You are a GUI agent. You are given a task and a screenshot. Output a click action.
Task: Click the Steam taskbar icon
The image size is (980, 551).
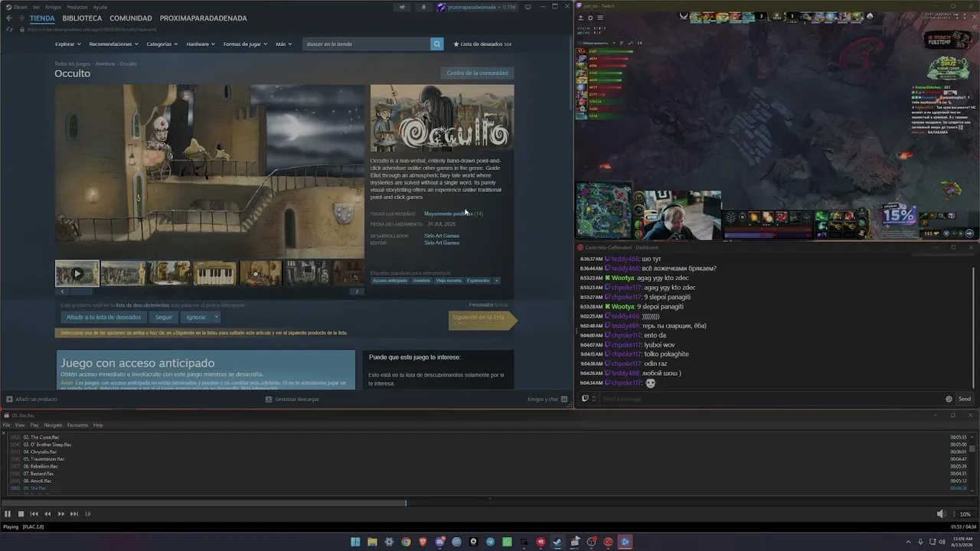coord(557,542)
